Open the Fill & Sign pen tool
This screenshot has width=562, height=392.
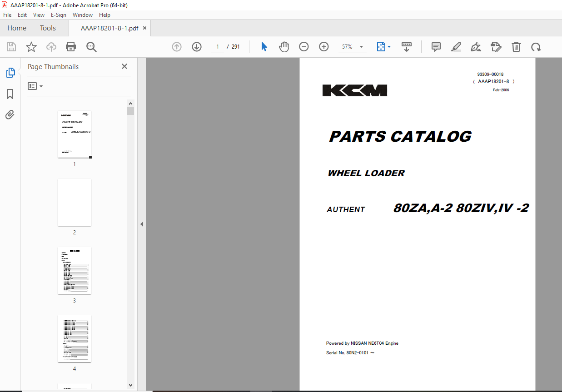(476, 47)
